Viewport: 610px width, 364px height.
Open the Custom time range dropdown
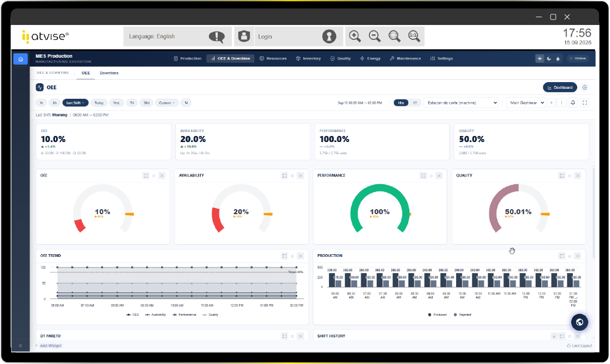coord(167,103)
